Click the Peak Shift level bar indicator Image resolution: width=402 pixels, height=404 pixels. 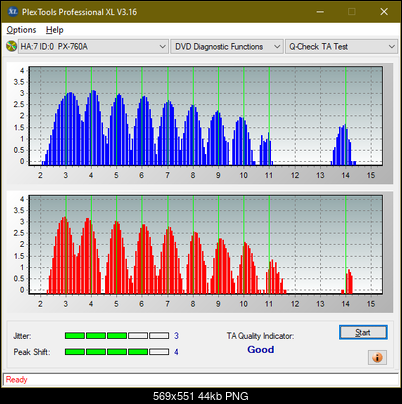click(x=117, y=352)
